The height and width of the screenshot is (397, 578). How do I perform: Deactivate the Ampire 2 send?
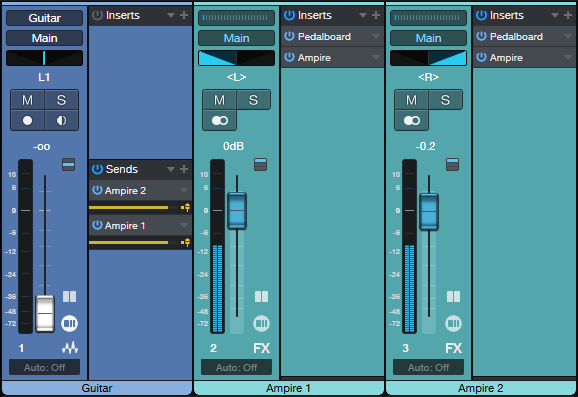(x=97, y=190)
